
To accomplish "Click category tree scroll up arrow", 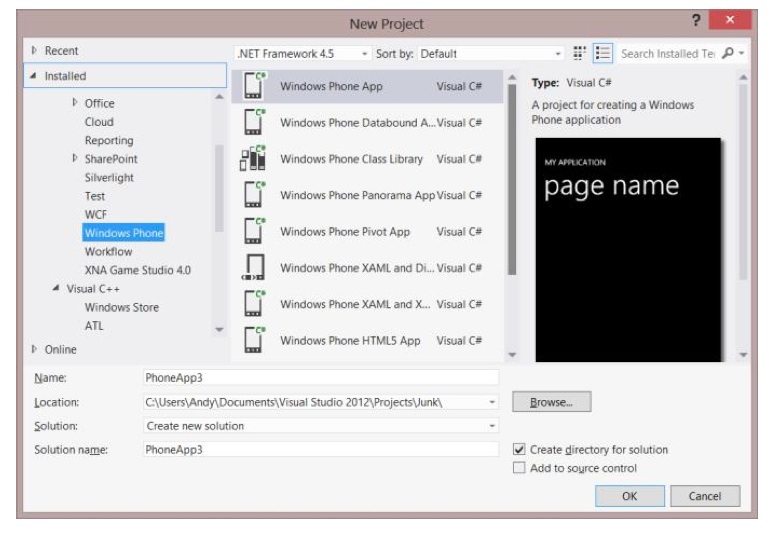I will [x=220, y=96].
